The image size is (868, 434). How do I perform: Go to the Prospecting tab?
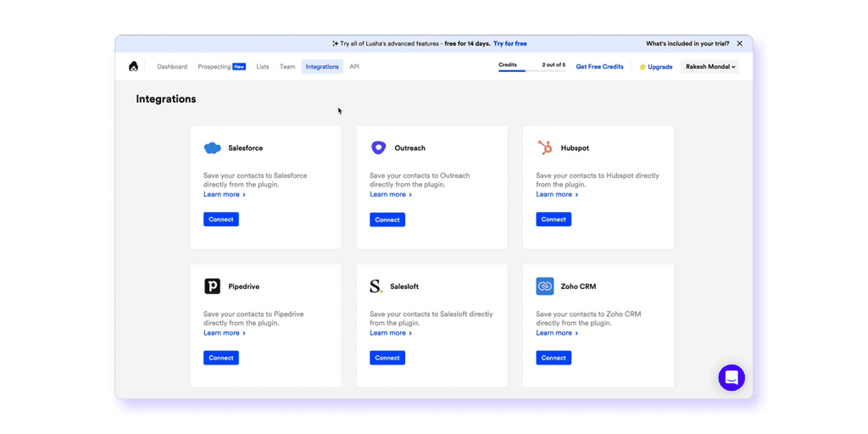point(221,66)
